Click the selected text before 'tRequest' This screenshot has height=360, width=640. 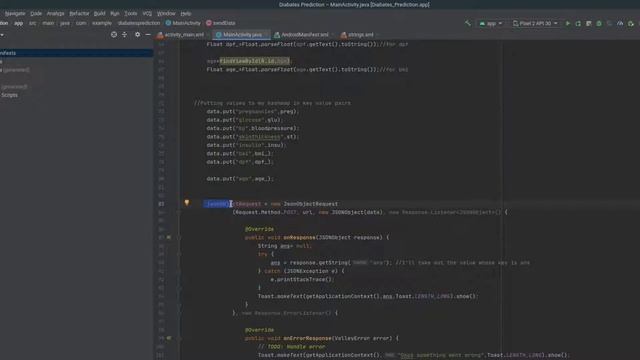click(x=217, y=204)
